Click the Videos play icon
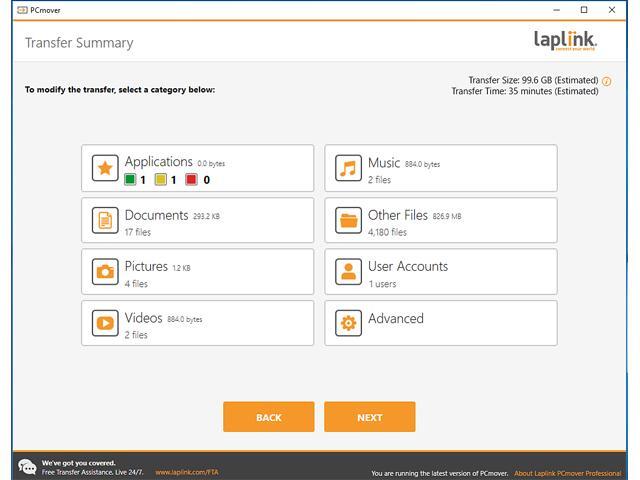Viewport: 640px width, 480px height. [x=105, y=323]
